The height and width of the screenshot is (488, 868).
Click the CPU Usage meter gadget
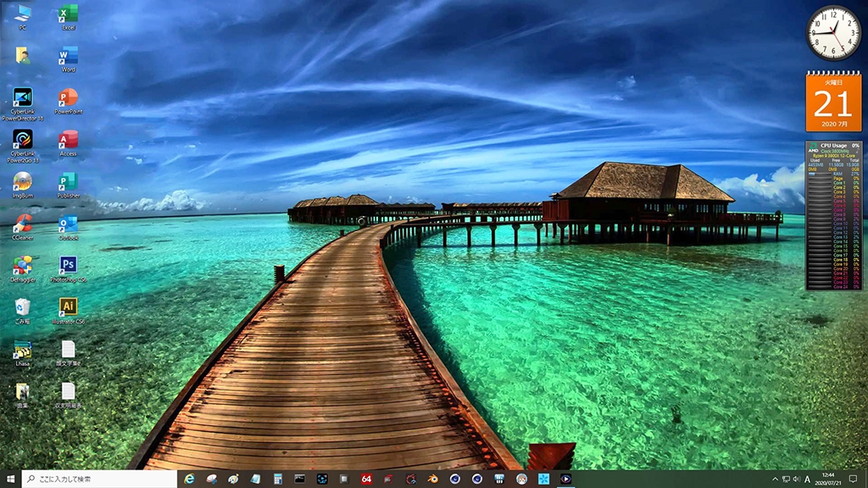pyautogui.click(x=834, y=216)
